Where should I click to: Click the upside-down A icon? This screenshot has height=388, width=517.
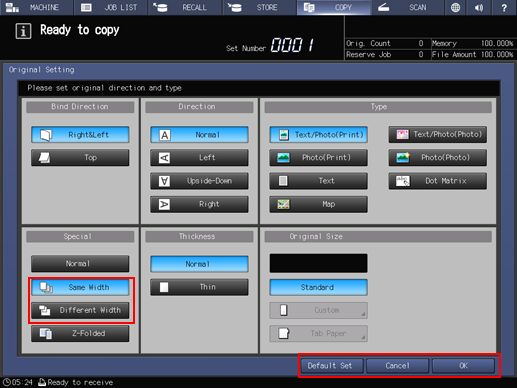pos(164,181)
